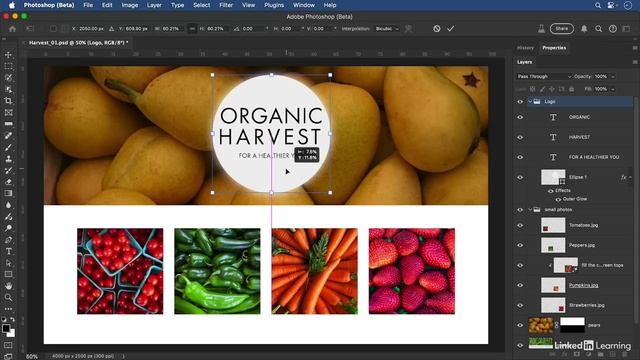Image resolution: width=640 pixels, height=360 pixels.
Task: Open the Apple menu
Action: click(12, 5)
